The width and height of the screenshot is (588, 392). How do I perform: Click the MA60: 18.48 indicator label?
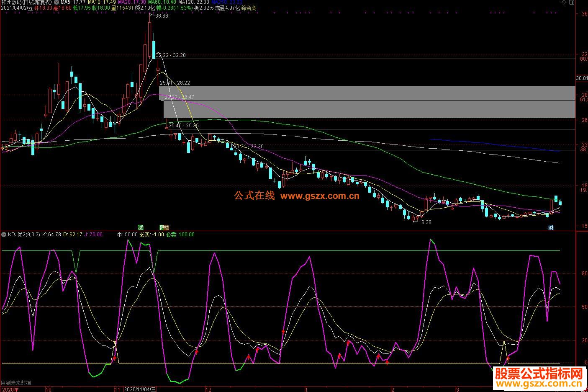[x=162, y=2]
